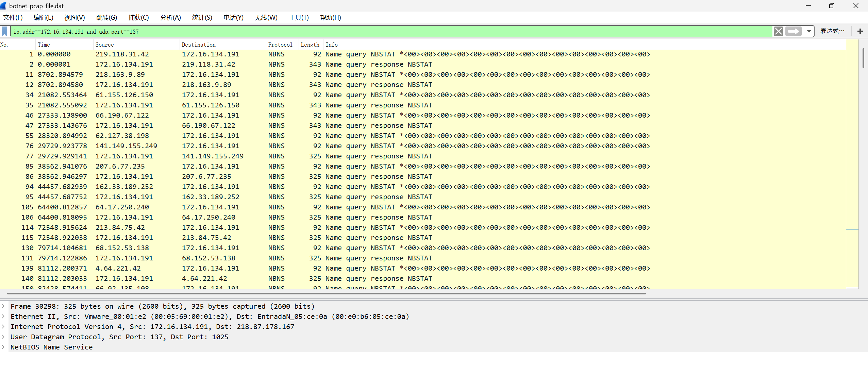Click the packet list vertical scrollbar thumb
This screenshot has height=377, width=868.
click(x=863, y=58)
